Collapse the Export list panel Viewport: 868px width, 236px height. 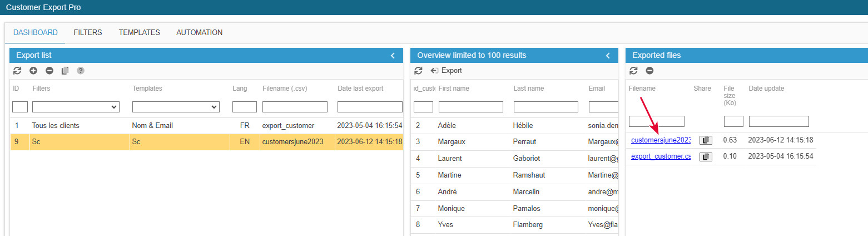pos(393,56)
